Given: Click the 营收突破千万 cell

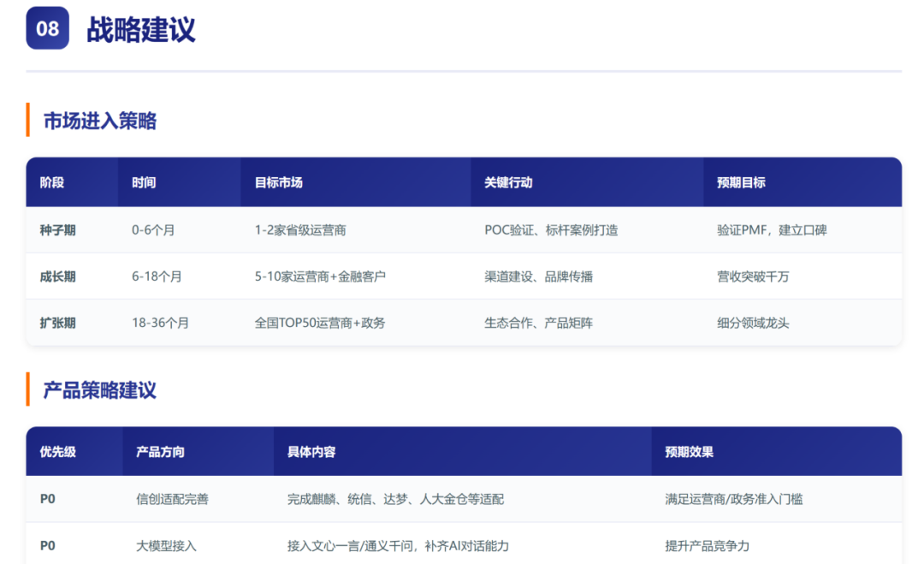Looking at the screenshot, I should pos(753,276).
